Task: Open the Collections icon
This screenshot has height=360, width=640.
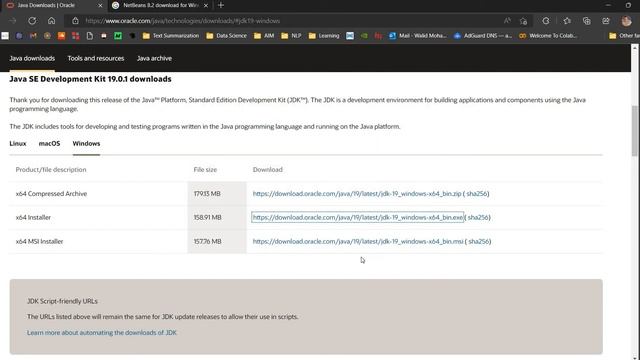Action: coord(587,21)
